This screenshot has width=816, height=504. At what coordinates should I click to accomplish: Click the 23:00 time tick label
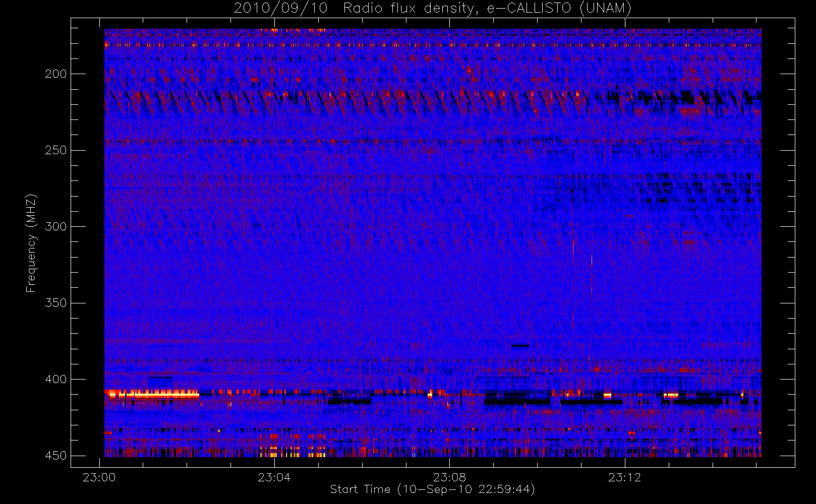[x=99, y=477]
